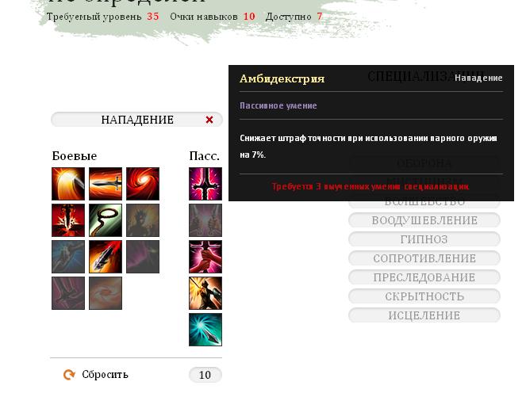The width and height of the screenshot is (526, 420).
Task: Remove НАПАДЕНИЕ specialization with red X
Action: coord(209,120)
